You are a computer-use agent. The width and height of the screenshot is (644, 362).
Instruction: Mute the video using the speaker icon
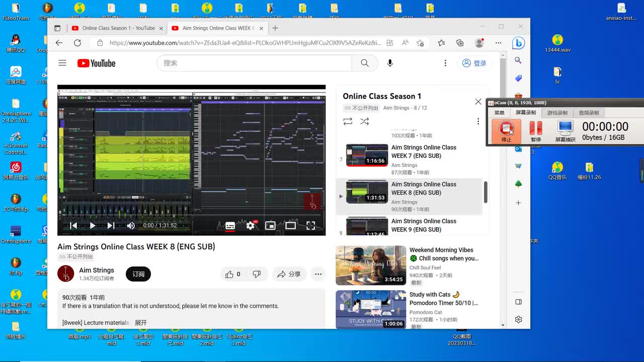130,226
